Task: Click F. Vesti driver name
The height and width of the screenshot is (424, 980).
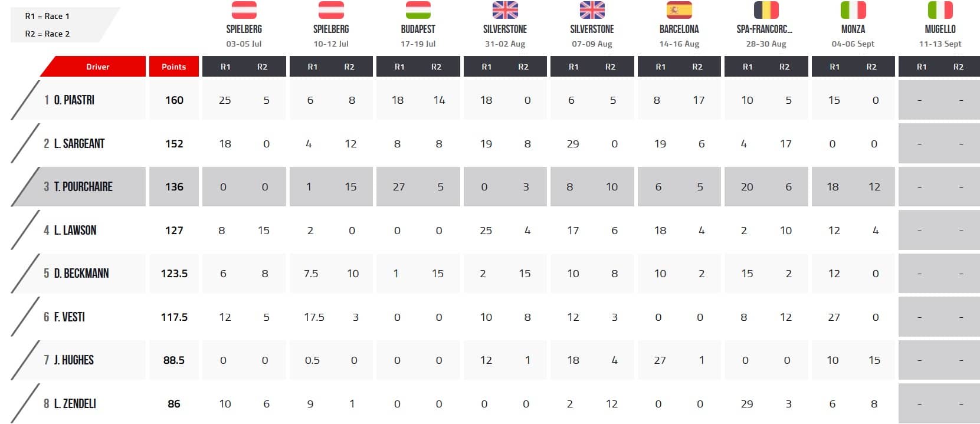Action: coord(70,317)
